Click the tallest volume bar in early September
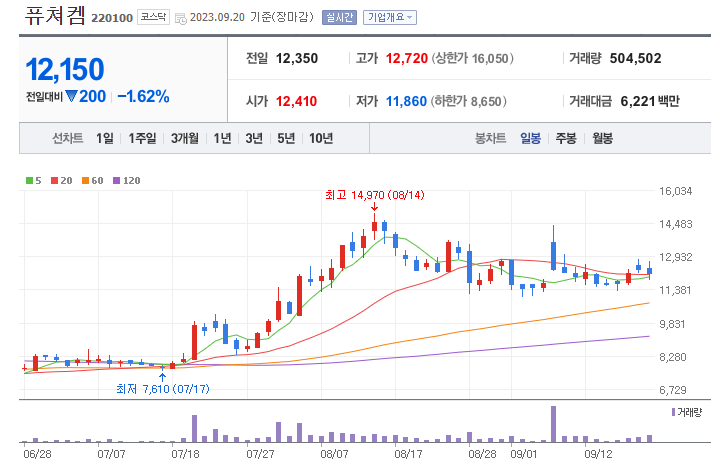Screen dimensions: 711x475 (x=553, y=424)
